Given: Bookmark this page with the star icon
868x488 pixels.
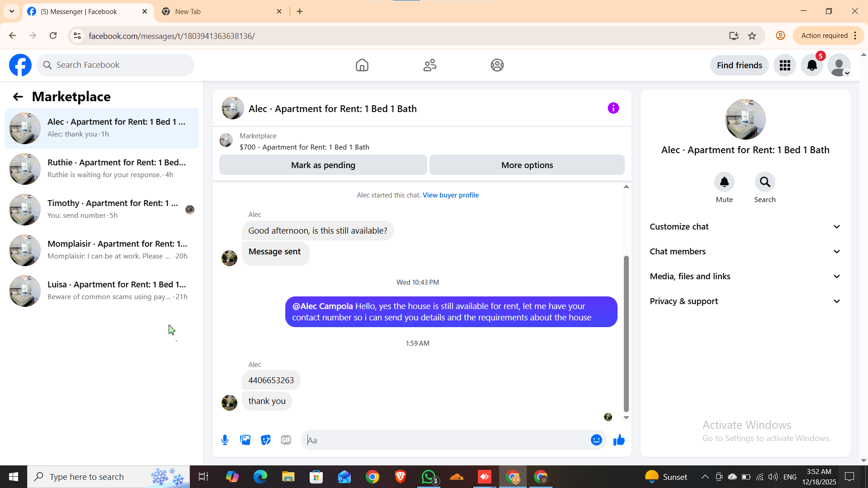Looking at the screenshot, I should click(752, 36).
